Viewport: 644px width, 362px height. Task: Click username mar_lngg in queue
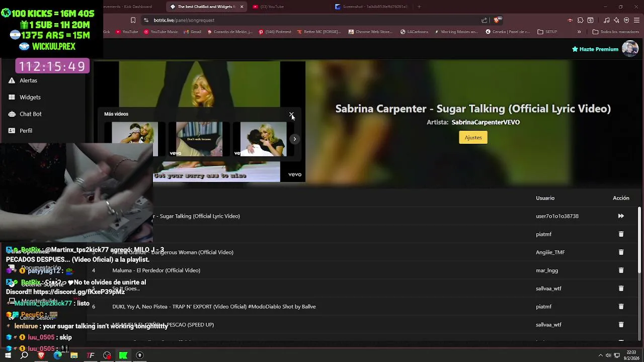[546, 270]
